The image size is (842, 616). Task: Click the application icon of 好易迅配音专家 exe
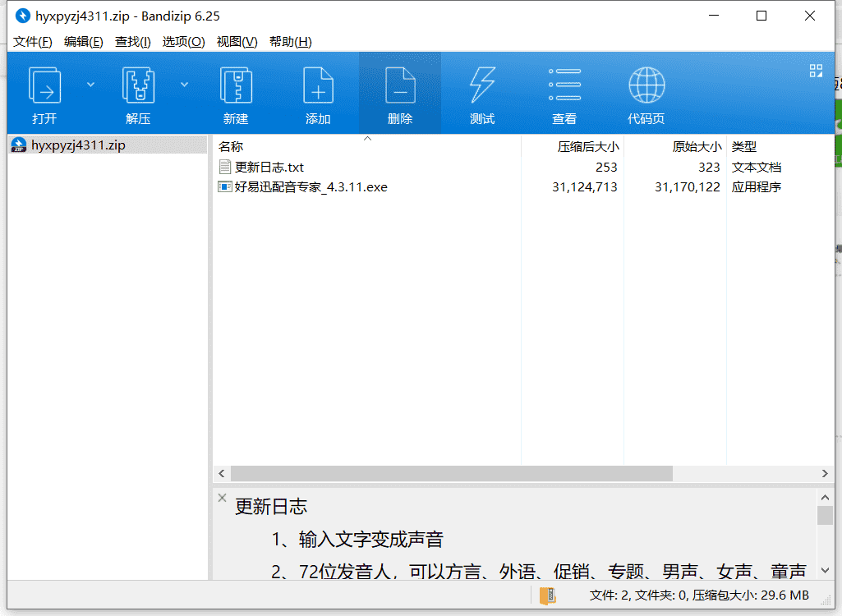225,187
